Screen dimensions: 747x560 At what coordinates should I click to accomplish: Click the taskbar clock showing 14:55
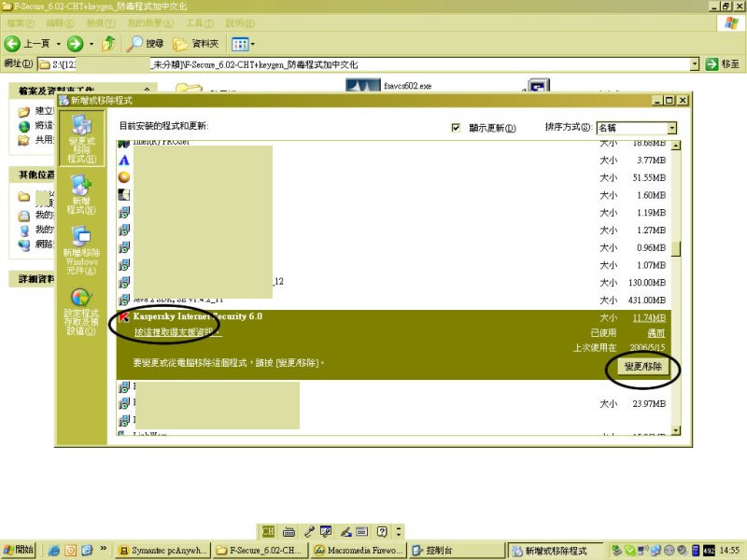click(729, 551)
